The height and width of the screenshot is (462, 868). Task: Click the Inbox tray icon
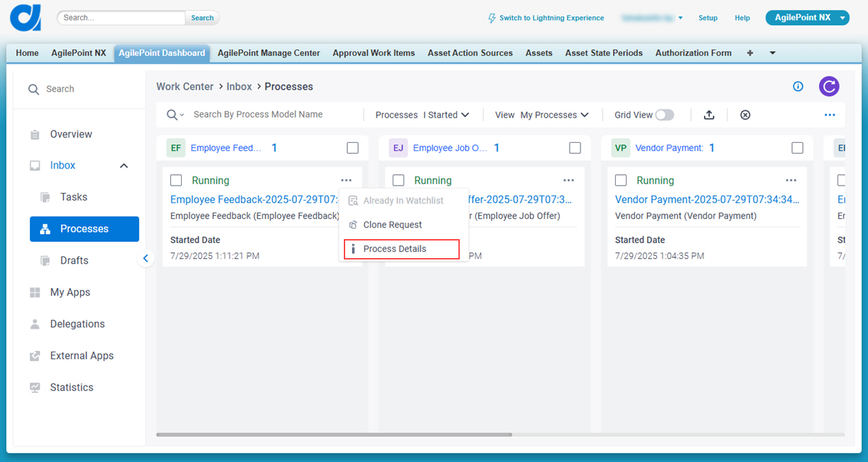(35, 166)
